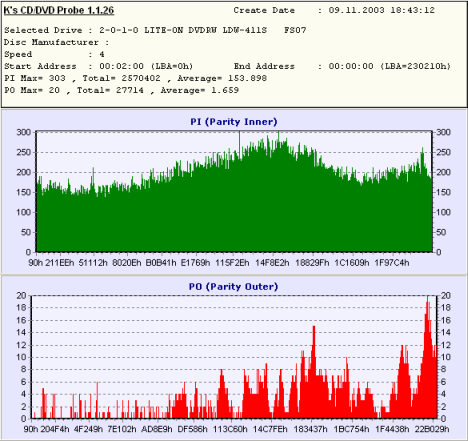This screenshot has height=441, width=468.
Task: Click the PI chart x-axis label 51112h
Action: [x=93, y=263]
